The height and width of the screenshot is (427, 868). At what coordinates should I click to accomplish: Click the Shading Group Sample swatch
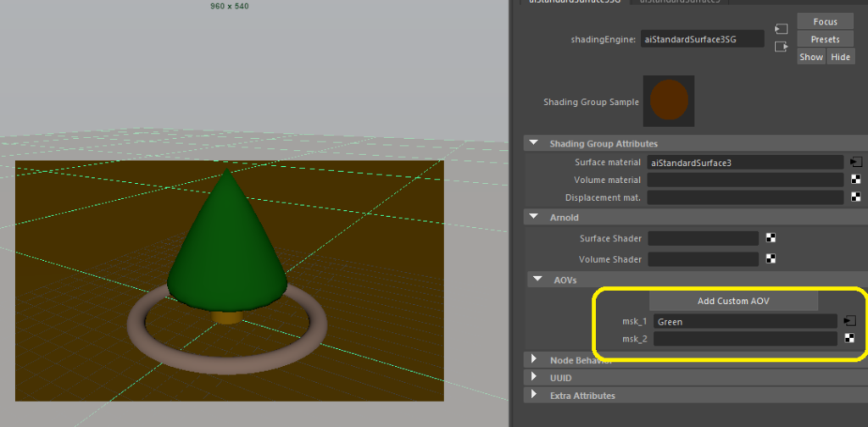(x=669, y=101)
